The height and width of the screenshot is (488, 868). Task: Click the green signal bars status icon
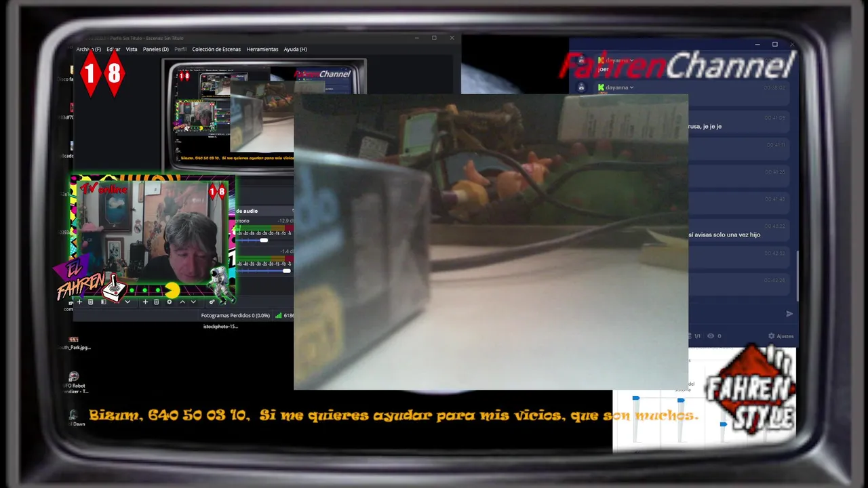[279, 315]
